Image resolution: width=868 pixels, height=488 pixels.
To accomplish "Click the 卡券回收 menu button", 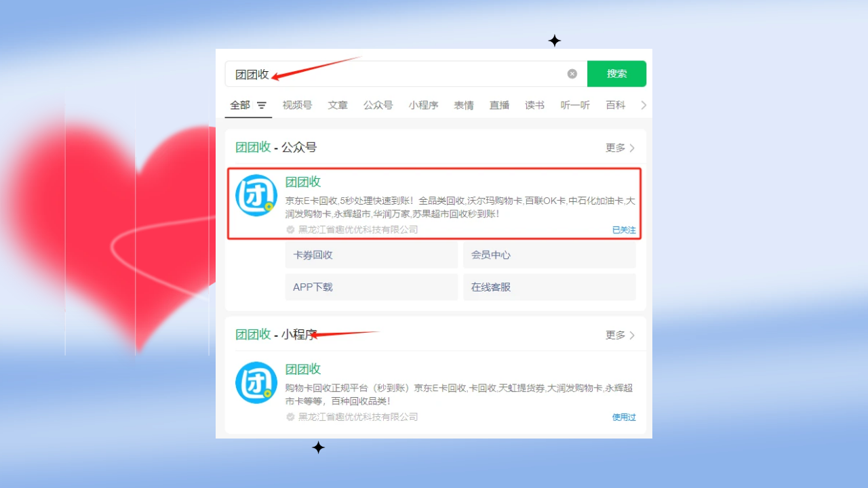I will [371, 256].
